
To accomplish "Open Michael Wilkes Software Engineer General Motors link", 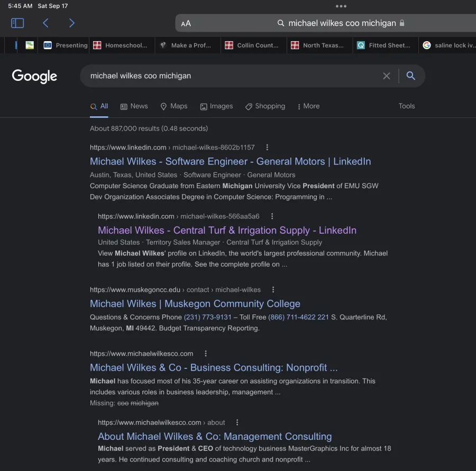I will point(231,161).
